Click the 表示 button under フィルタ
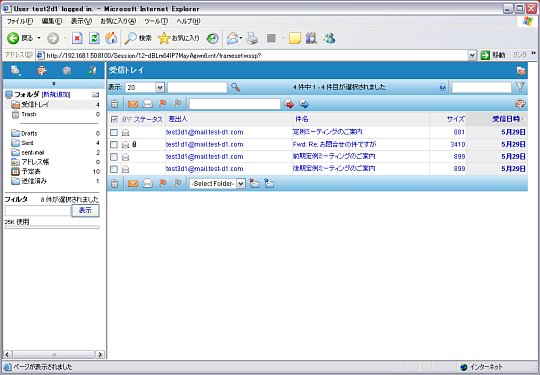540x375 pixels. (85, 211)
